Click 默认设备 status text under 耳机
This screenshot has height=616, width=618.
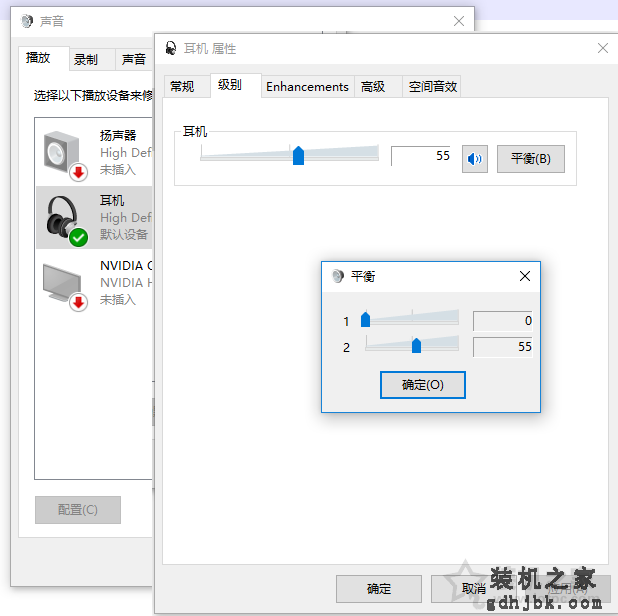click(x=124, y=234)
